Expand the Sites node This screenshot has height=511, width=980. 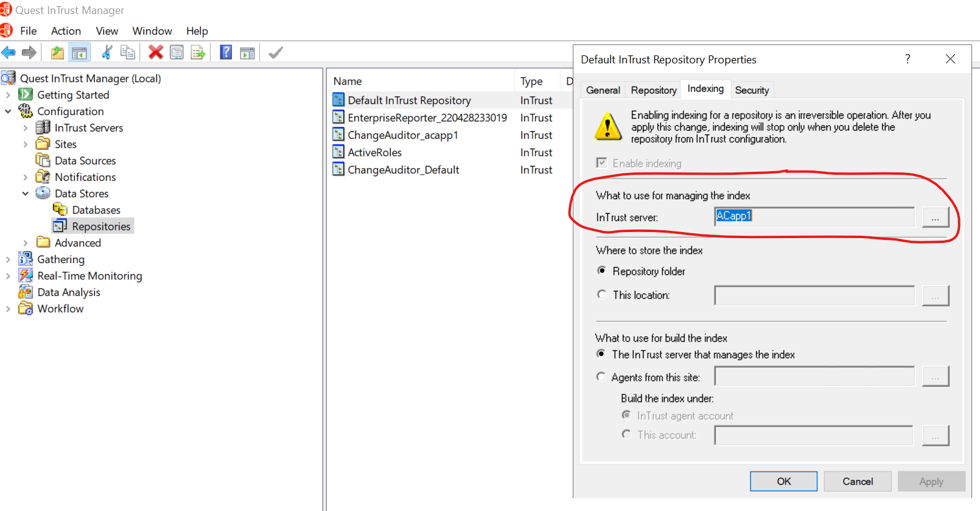[25, 144]
